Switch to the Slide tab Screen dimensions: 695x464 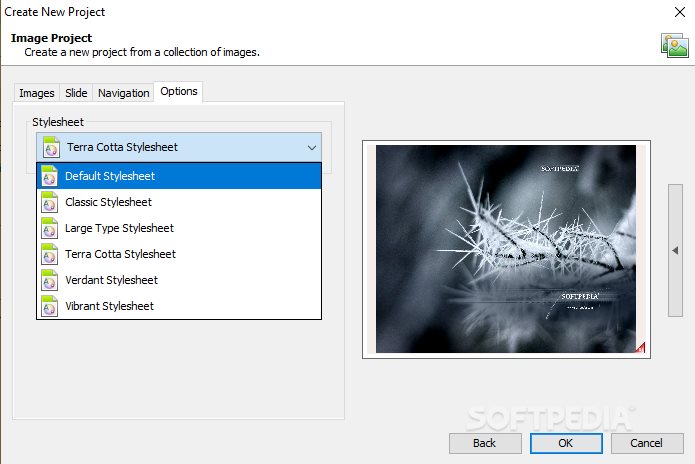tap(76, 93)
